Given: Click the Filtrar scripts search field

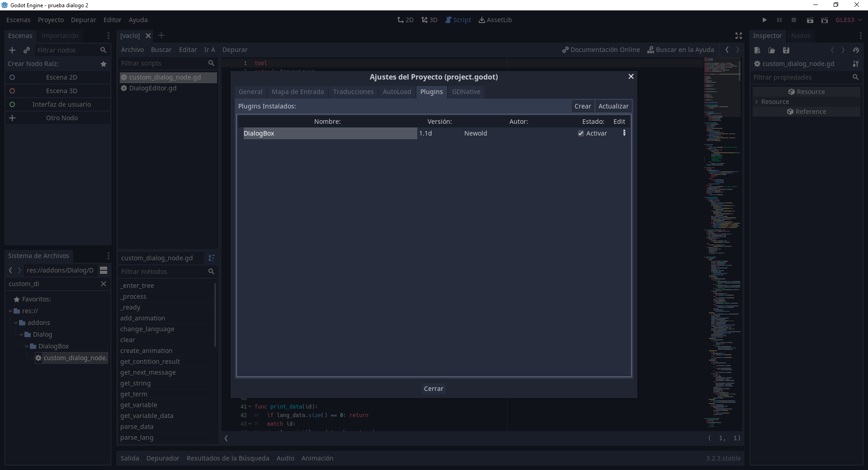Looking at the screenshot, I should click(168, 63).
